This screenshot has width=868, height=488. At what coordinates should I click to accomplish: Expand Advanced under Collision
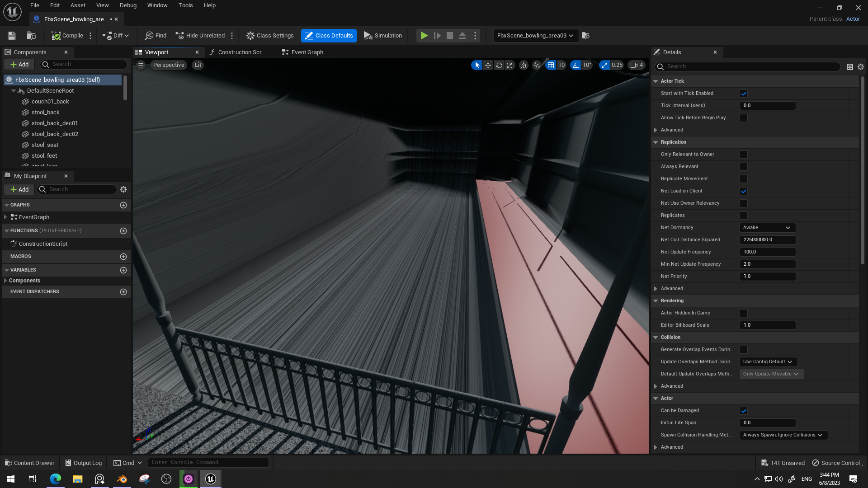656,386
